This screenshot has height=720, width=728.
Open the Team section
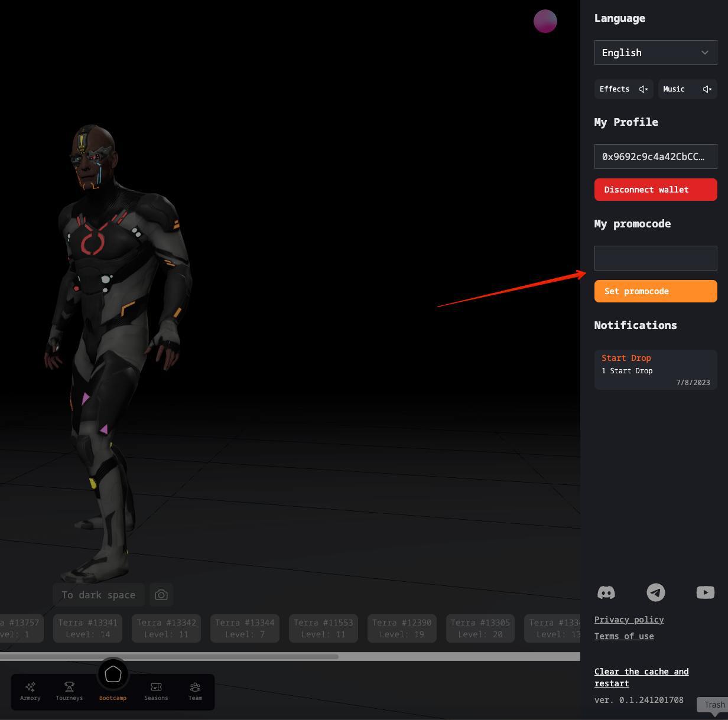[195, 691]
